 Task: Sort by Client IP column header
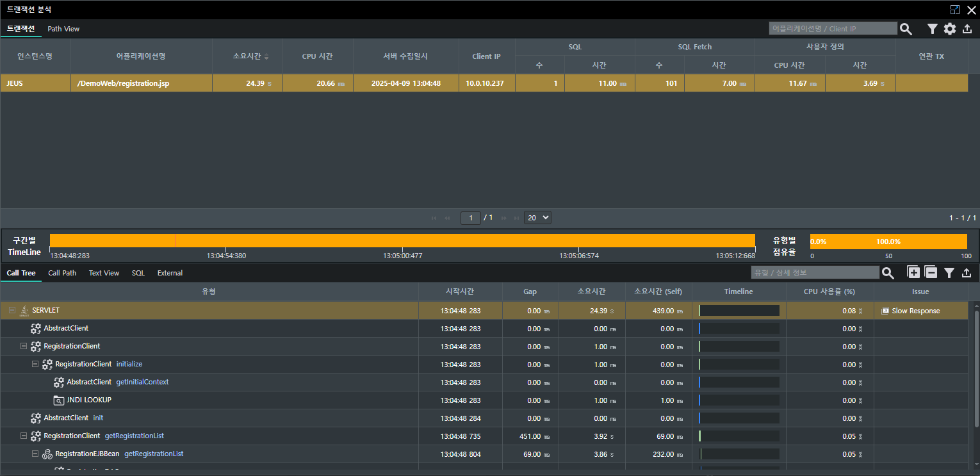click(x=487, y=56)
